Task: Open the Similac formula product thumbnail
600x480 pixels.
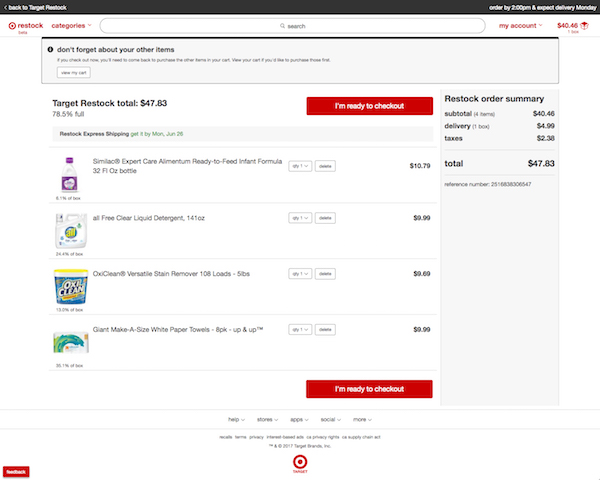Action: coord(70,175)
